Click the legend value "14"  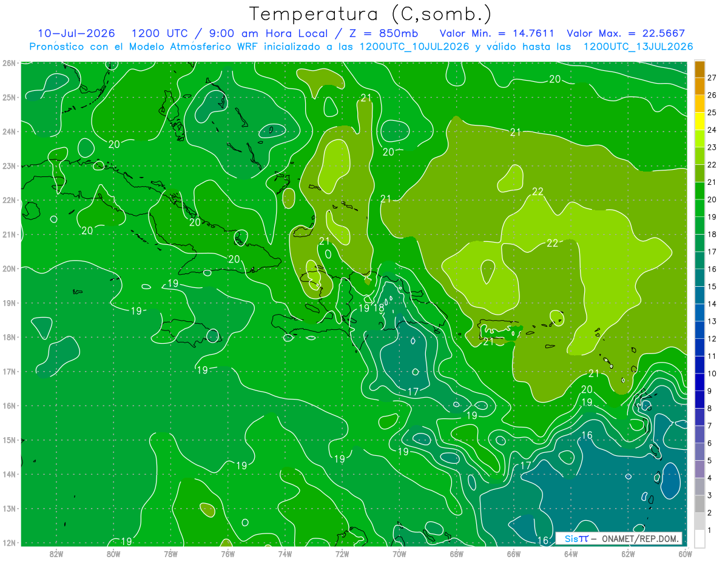pyautogui.click(x=712, y=304)
